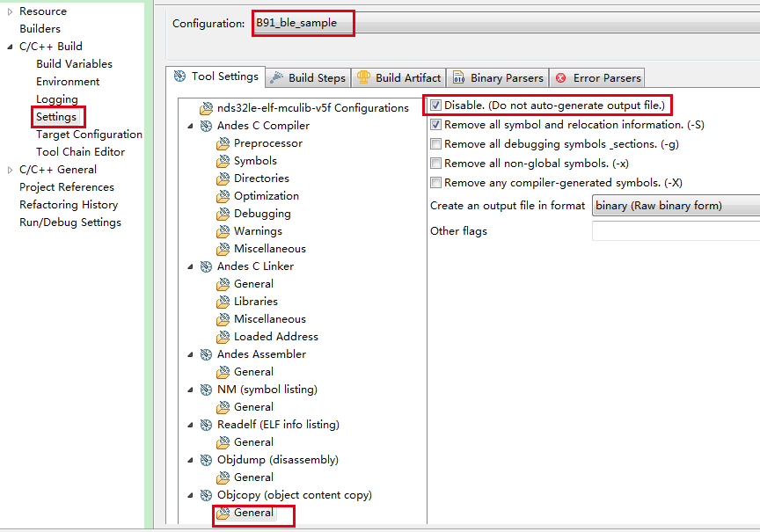Select Run/Debug Settings in the left tree
760x532 pixels.
tap(70, 222)
